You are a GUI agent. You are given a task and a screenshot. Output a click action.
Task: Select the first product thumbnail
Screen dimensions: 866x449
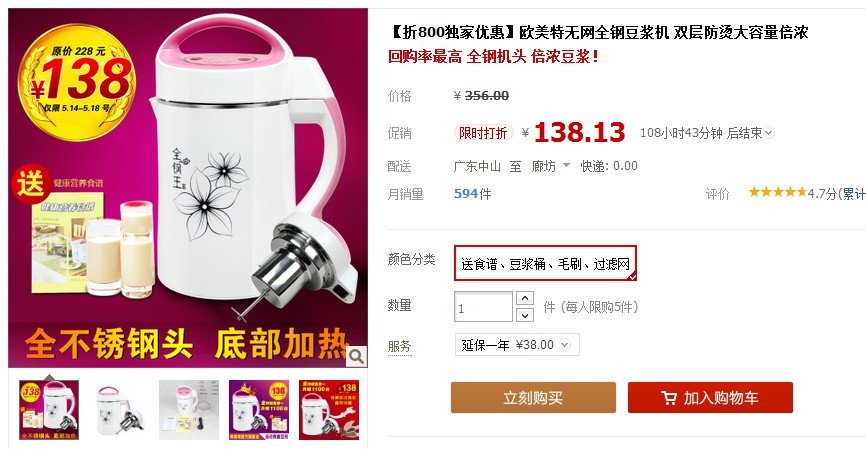pos(49,410)
